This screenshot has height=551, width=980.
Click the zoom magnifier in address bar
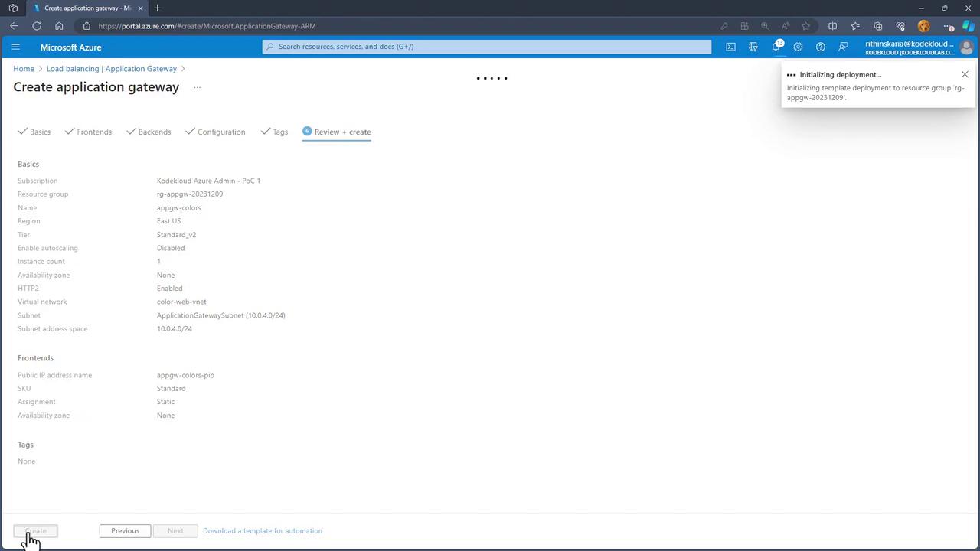[765, 26]
